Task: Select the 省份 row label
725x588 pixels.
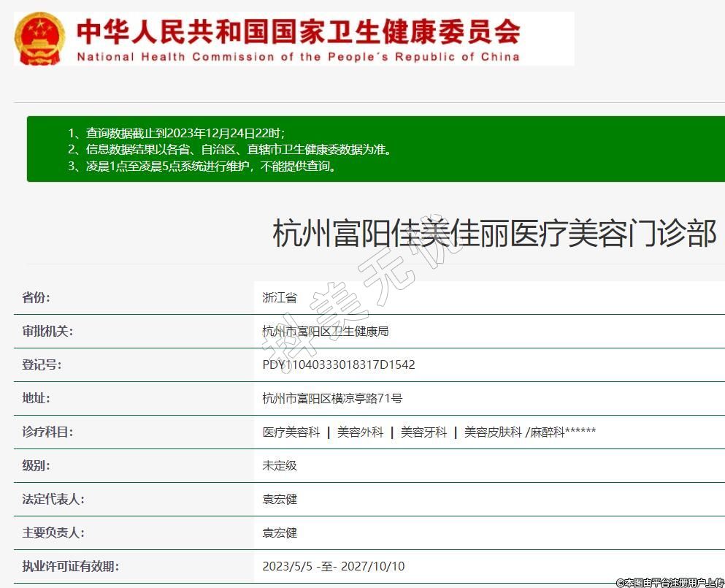Action: [x=37, y=298]
